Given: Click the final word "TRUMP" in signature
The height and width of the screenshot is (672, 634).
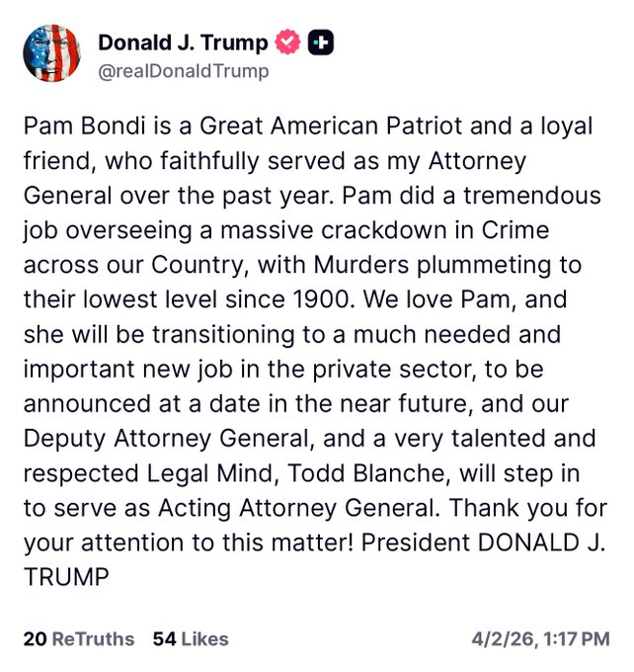Looking at the screenshot, I should coord(66,577).
